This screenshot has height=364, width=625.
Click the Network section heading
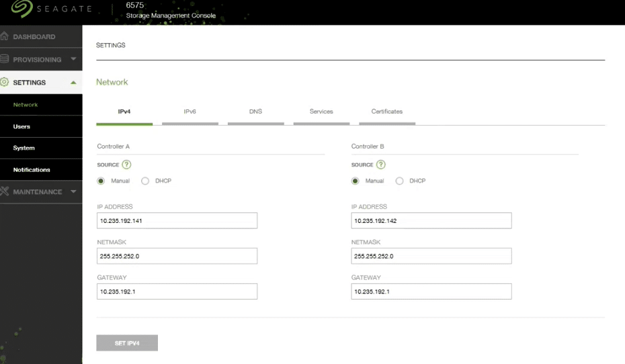click(x=112, y=82)
